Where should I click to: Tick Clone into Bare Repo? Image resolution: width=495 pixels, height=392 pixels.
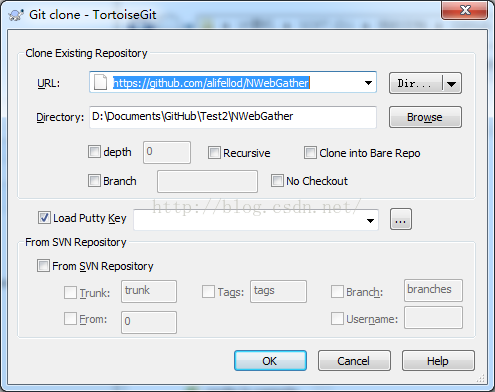point(310,153)
